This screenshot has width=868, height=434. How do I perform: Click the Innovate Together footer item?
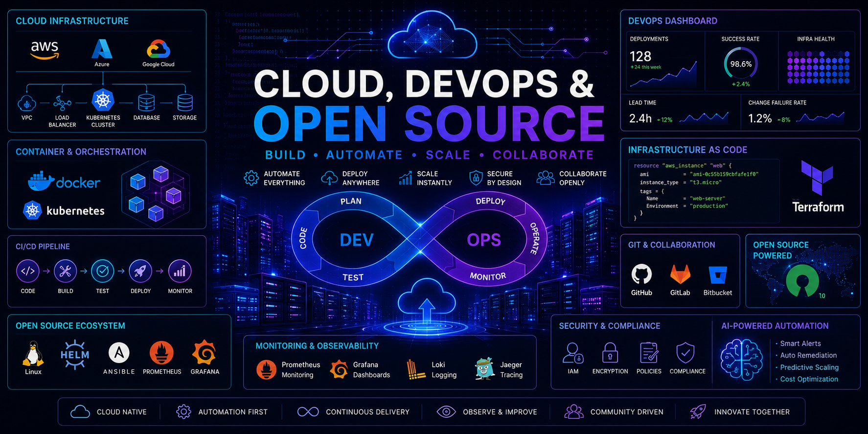pos(740,412)
